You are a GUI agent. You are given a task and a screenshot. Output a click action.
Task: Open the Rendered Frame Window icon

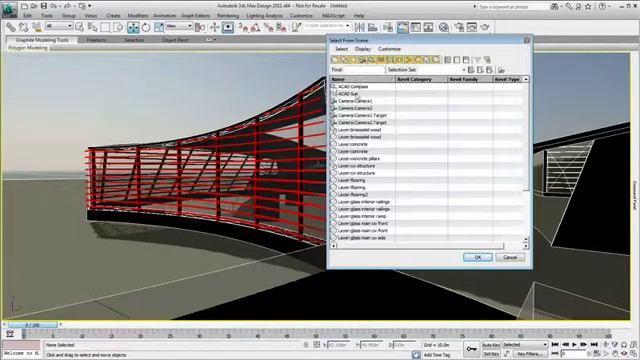(x=471, y=27)
